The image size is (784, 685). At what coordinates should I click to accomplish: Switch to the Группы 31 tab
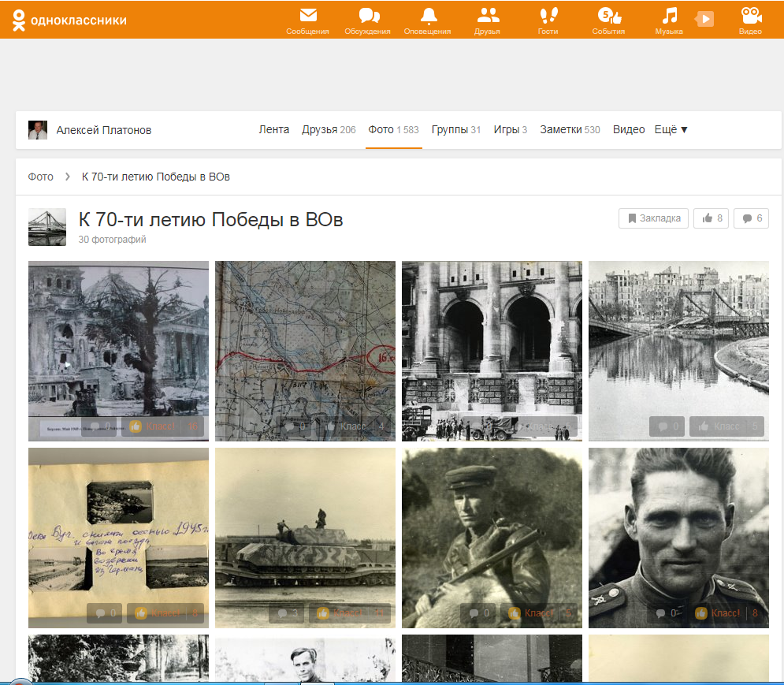pyautogui.click(x=456, y=129)
